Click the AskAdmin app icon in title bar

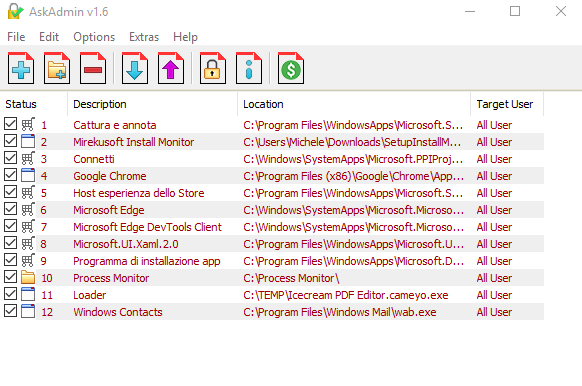[x=15, y=12]
